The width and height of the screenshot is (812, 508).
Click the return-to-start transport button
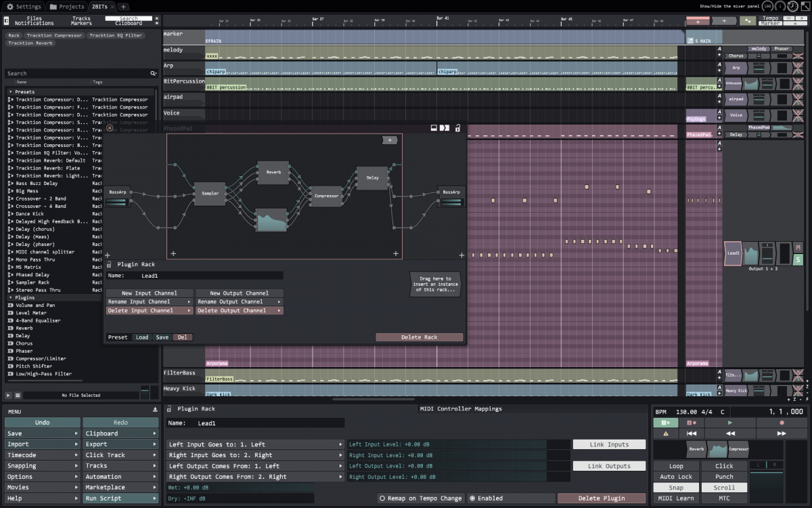[692, 433]
